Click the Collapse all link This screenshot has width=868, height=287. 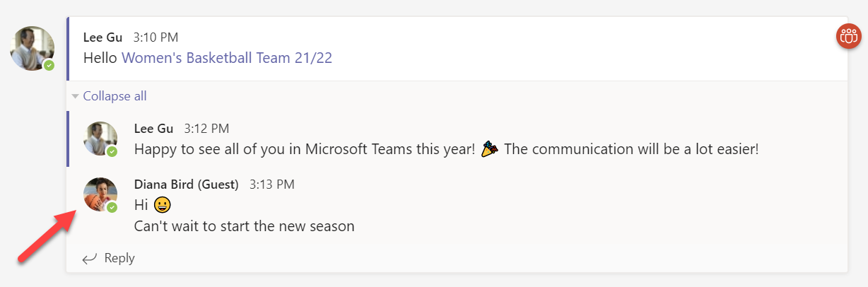115,96
